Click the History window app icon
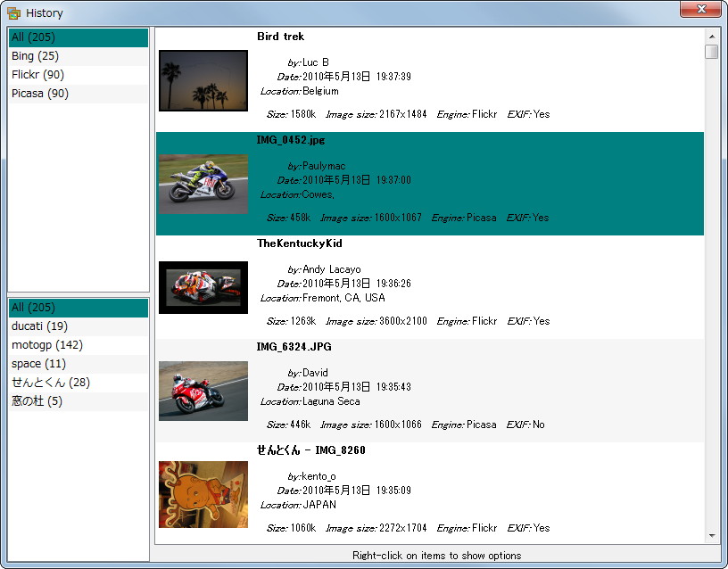The image size is (728, 569). pos(13,13)
